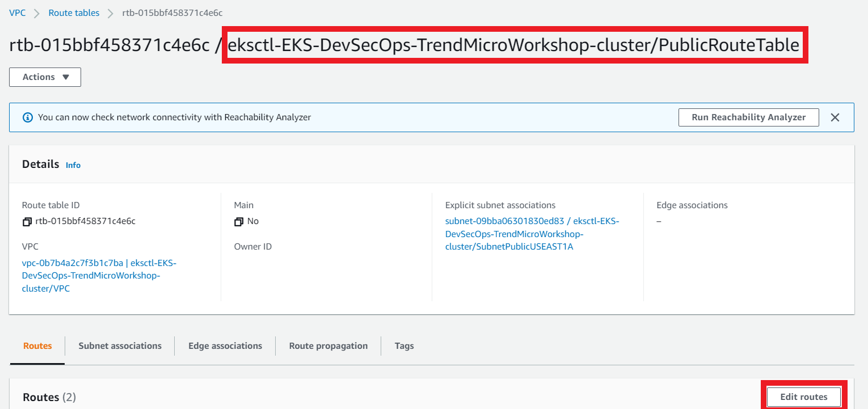Click the Owner ID label
This screenshot has width=868, height=409.
(253, 247)
